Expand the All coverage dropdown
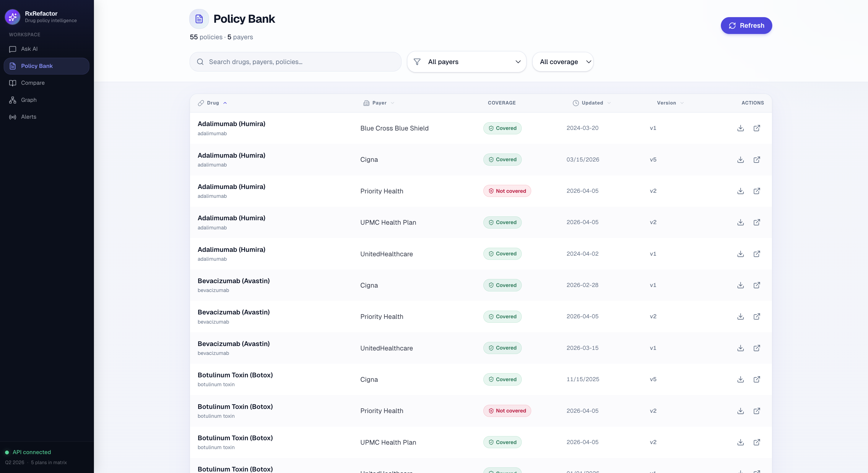 563,62
